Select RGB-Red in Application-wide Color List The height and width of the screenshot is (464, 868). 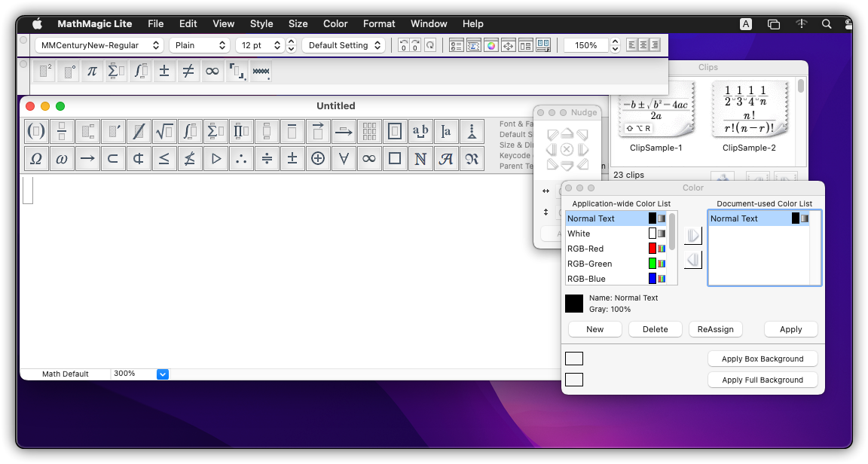(616, 249)
